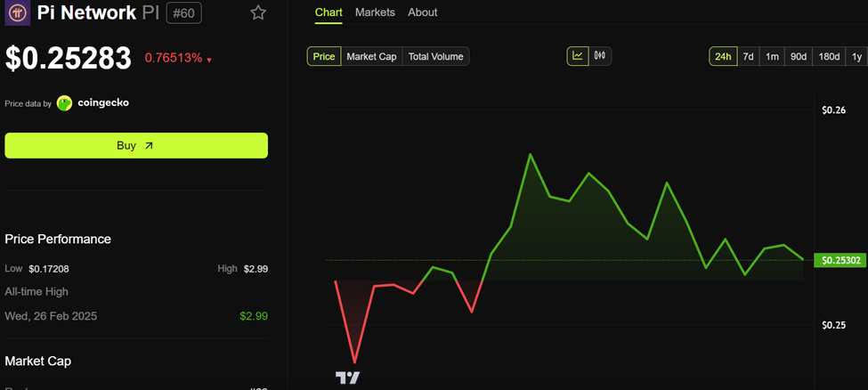Set the chart range to 7d
This screenshot has width=868, height=390.
(749, 56)
